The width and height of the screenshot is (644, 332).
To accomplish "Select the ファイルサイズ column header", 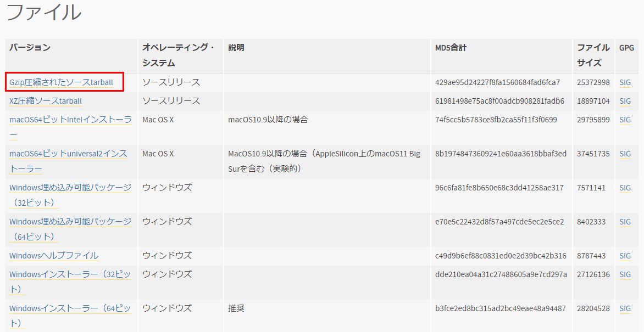I will tap(593, 55).
